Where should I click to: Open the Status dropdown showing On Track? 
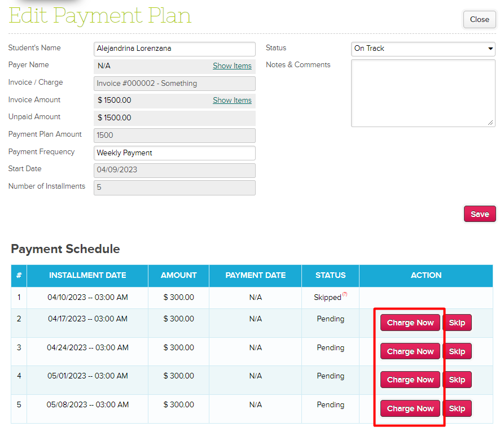tap(423, 49)
